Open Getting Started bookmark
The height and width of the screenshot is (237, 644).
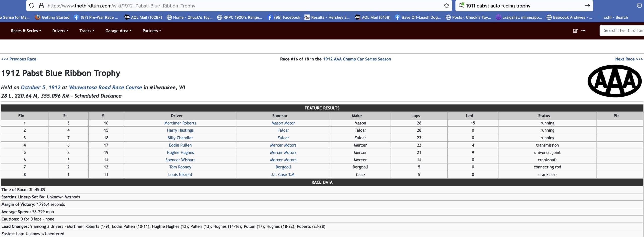[52, 17]
